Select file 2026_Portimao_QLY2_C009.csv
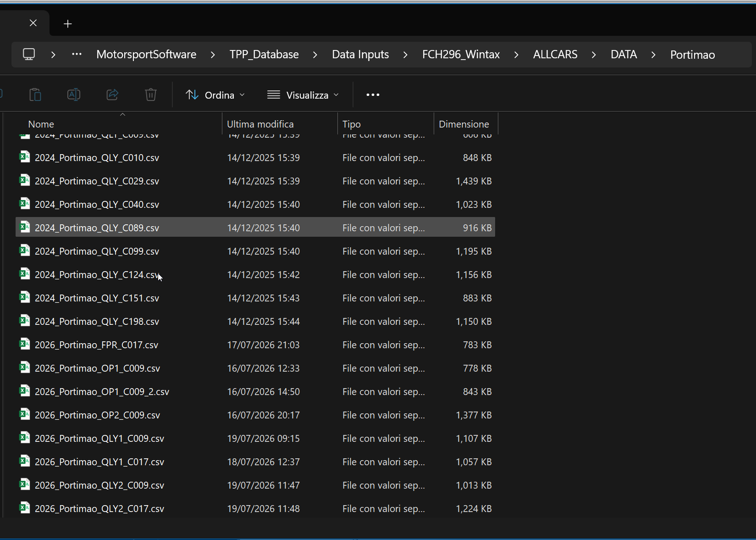This screenshot has width=756, height=540. (255, 485)
